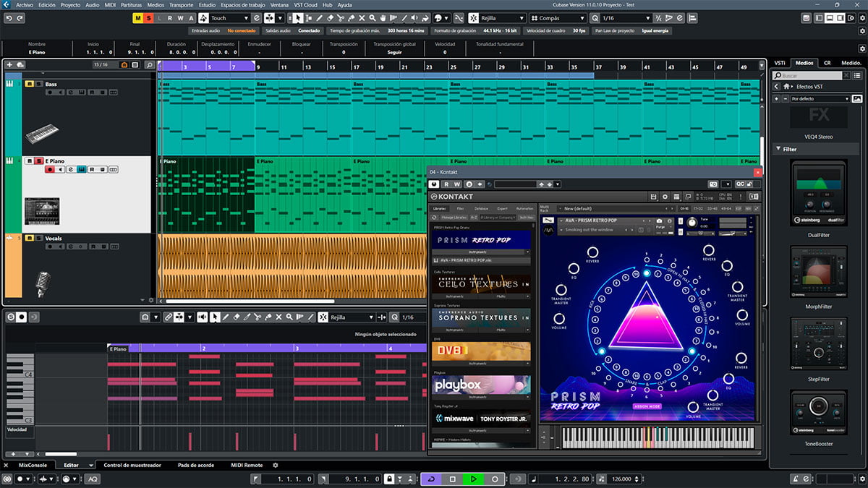Open the Rejilla snap dropdown in key editor
Screen dimensions: 868x488
(352, 317)
